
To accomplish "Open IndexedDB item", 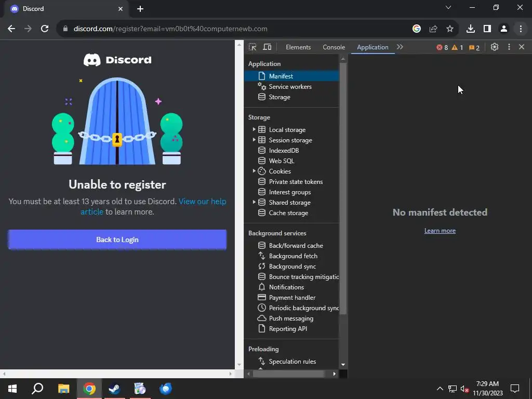I will click(x=284, y=150).
